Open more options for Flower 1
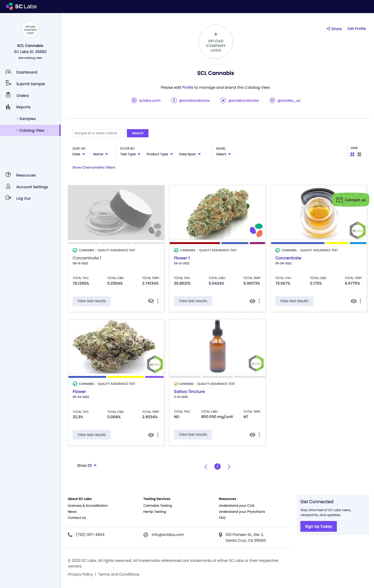 [x=259, y=301]
